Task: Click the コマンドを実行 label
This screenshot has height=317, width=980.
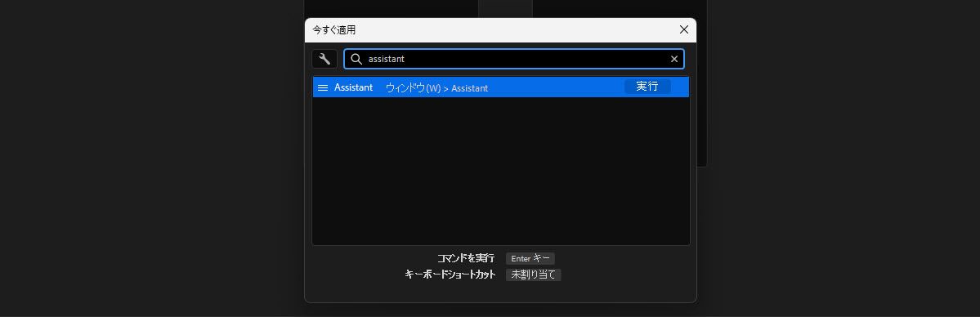Action: 466,258
